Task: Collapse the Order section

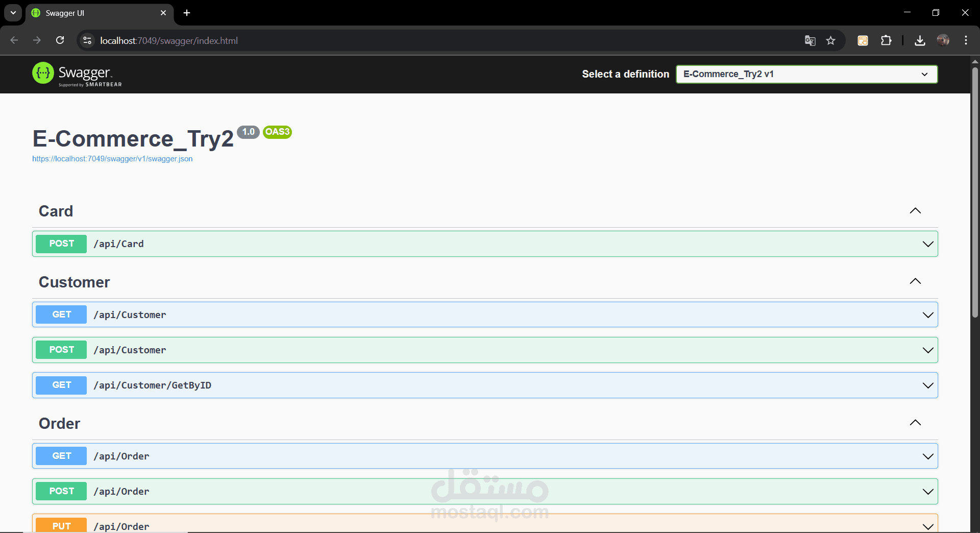Action: [x=915, y=423]
